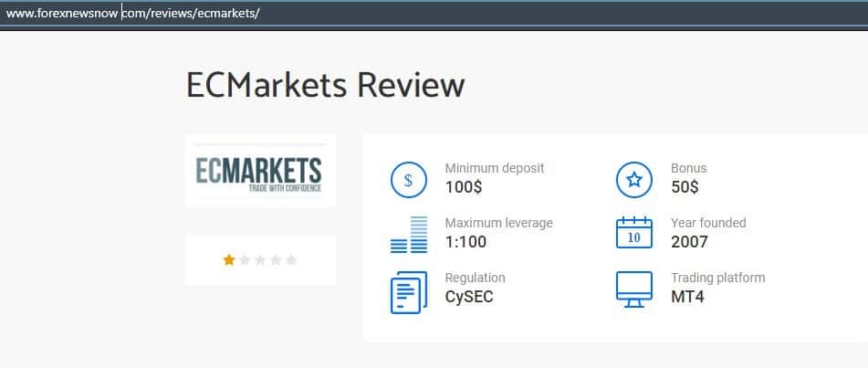
Task: Click the 2007 year value
Action: click(x=689, y=242)
